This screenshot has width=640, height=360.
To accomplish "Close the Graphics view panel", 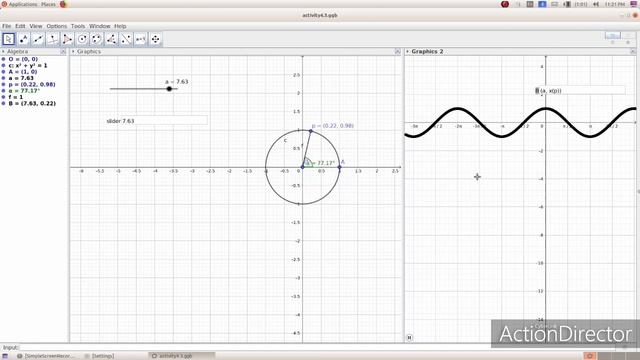I will tap(398, 51).
